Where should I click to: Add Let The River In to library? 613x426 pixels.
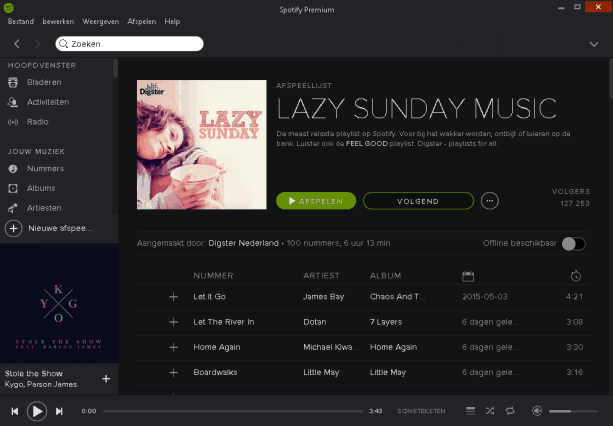click(x=174, y=322)
